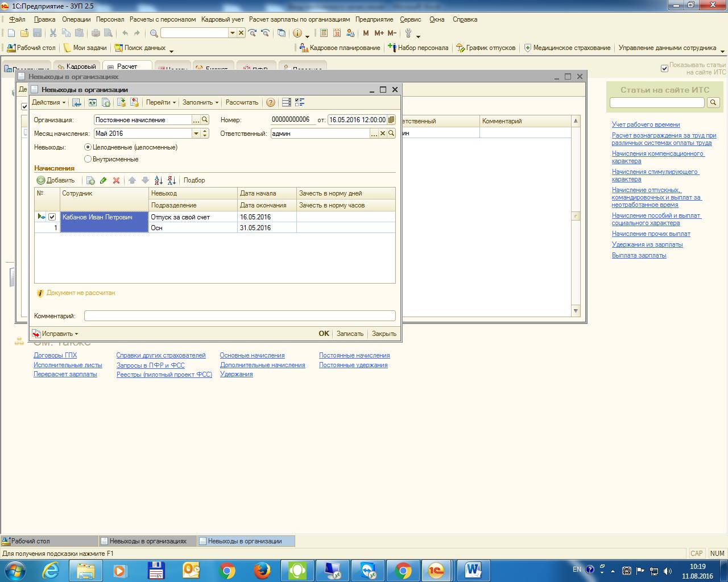The image size is (728, 582).
Task: Open the Перейти dropdown menu
Action: [x=161, y=102]
